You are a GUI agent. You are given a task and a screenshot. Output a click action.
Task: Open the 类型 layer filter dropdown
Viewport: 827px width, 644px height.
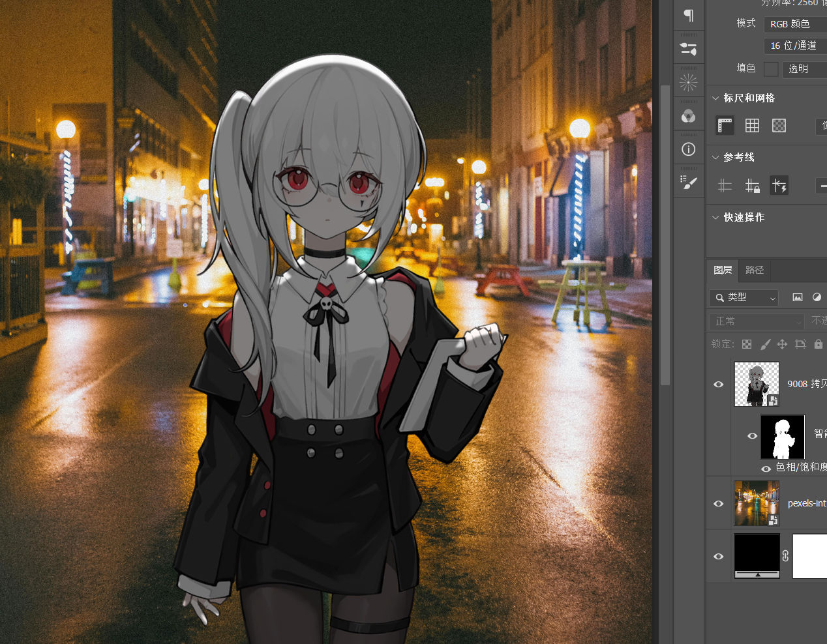[744, 297]
